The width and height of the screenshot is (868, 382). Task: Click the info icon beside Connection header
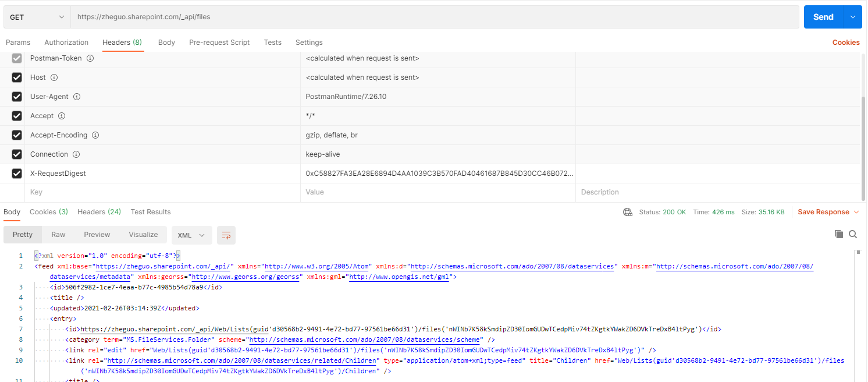pyautogui.click(x=76, y=154)
